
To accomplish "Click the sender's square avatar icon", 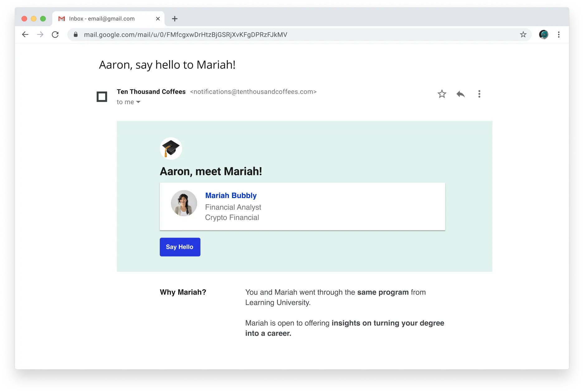I will [x=102, y=97].
